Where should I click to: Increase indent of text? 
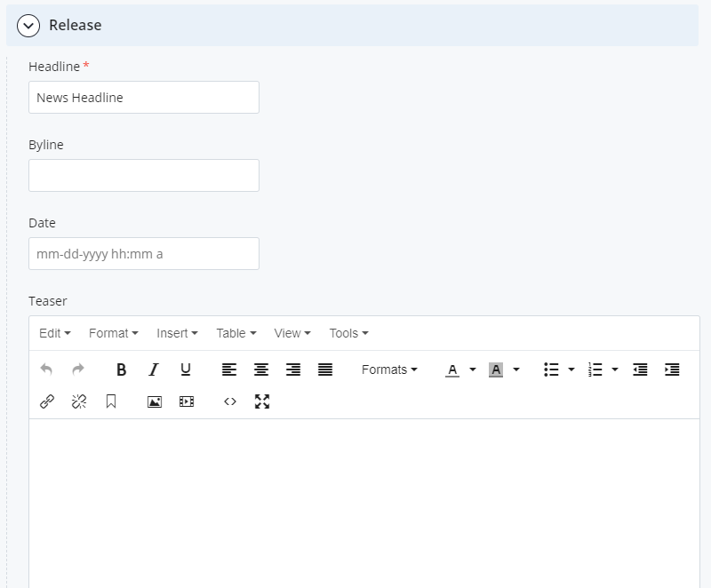tap(672, 369)
